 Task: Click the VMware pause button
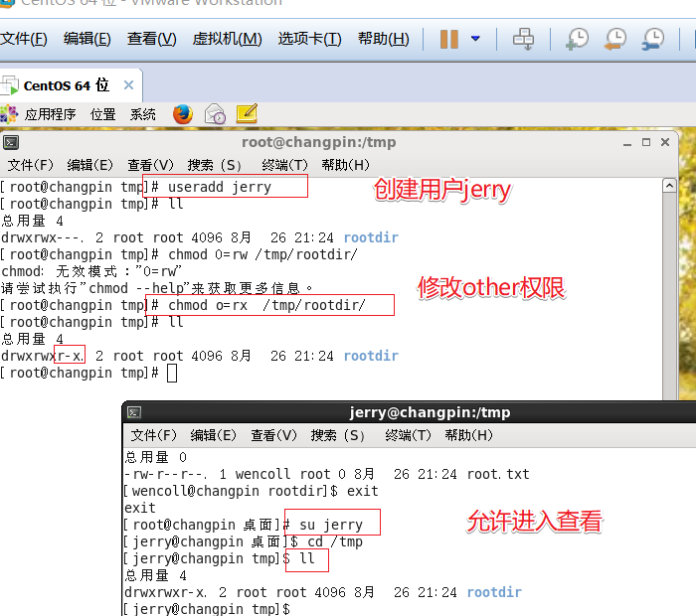pos(448,39)
